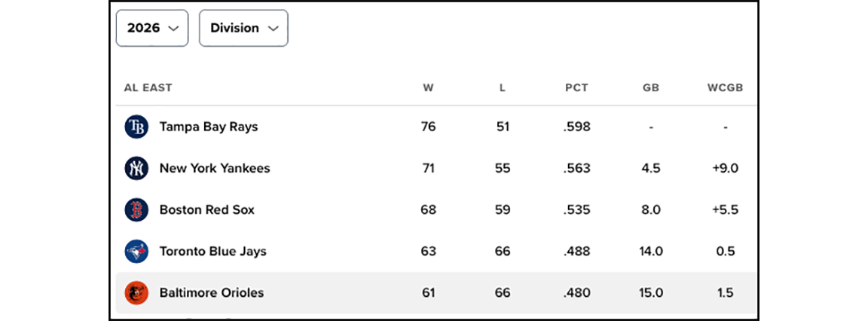Click the Tampa Bay Rays team logo
The image size is (868, 321).
pyautogui.click(x=136, y=127)
